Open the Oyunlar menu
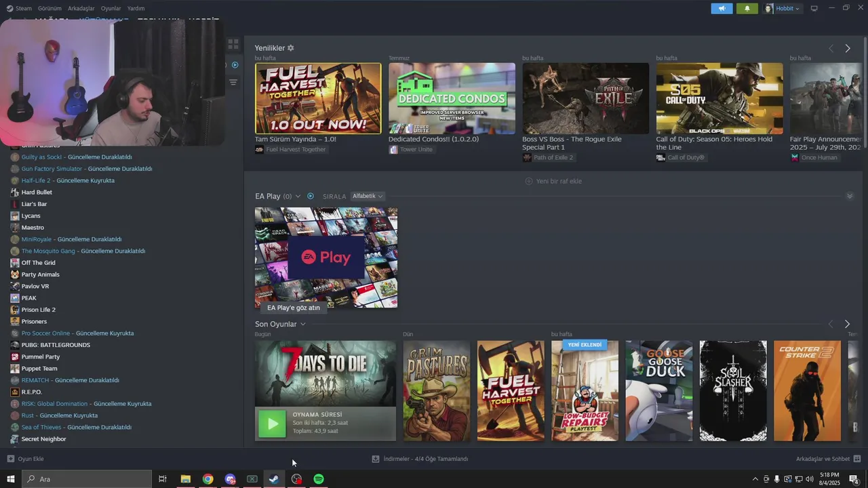 111,8
